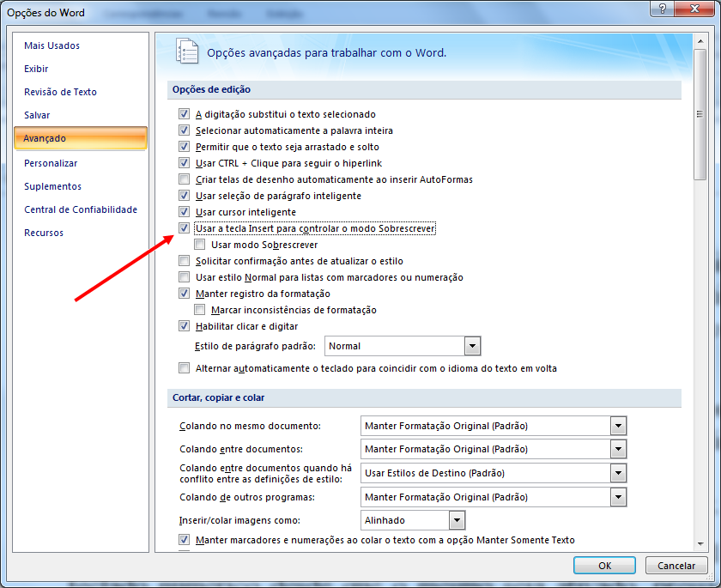Enable 'Criar telas de desenho automaticamente'
The width and height of the screenshot is (721, 588).
tap(184, 179)
